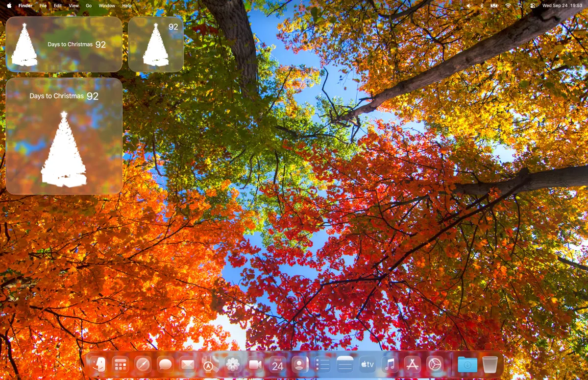Open the Go menu in Finder
Screen dimensions: 588x380
(89, 5)
